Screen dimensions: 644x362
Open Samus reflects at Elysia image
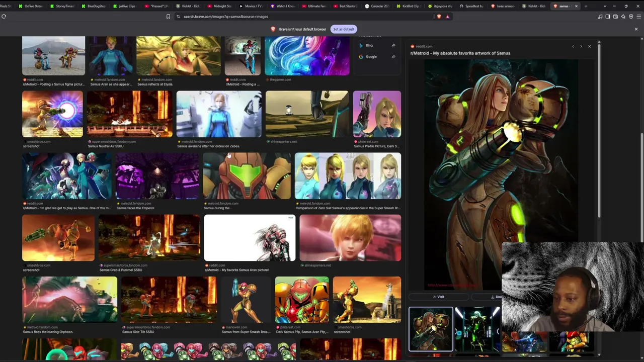(x=179, y=56)
